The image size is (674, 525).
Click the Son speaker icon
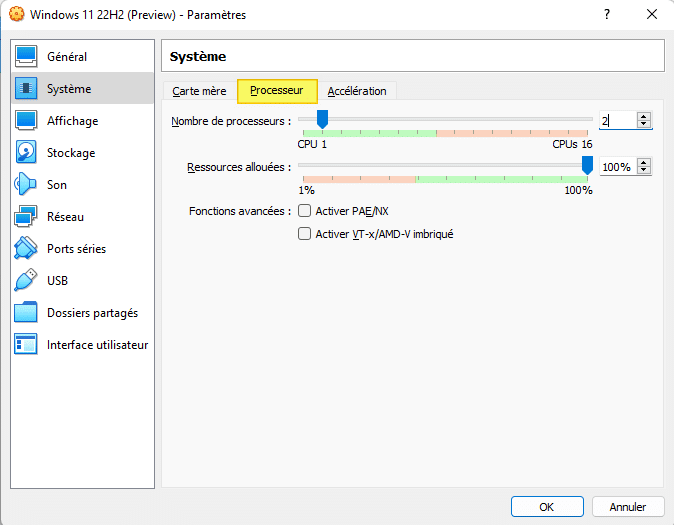click(x=26, y=185)
